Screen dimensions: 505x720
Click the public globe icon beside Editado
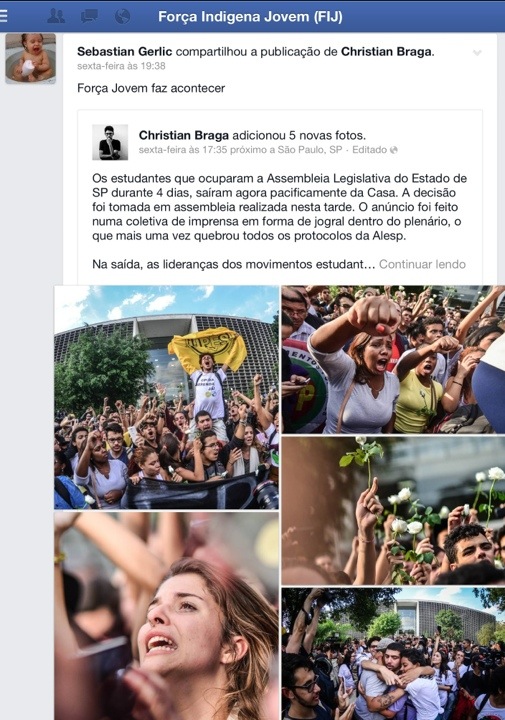[393, 150]
